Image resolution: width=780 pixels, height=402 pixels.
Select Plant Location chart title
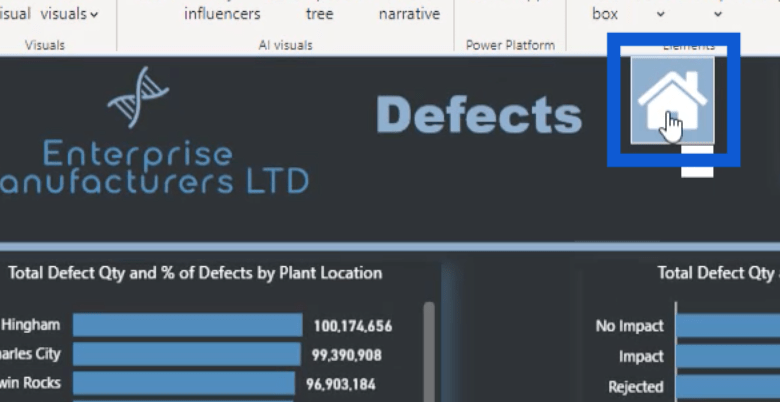(x=195, y=273)
